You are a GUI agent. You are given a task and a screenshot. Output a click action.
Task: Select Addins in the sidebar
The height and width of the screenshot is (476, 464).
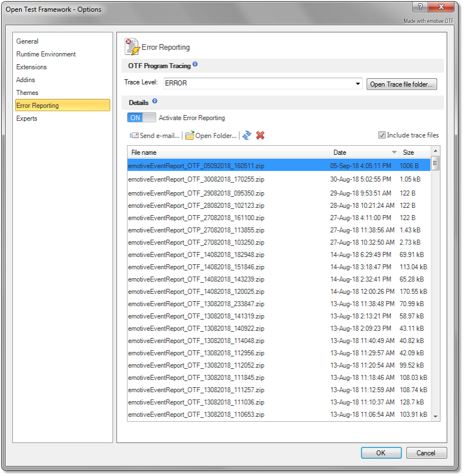coord(26,79)
